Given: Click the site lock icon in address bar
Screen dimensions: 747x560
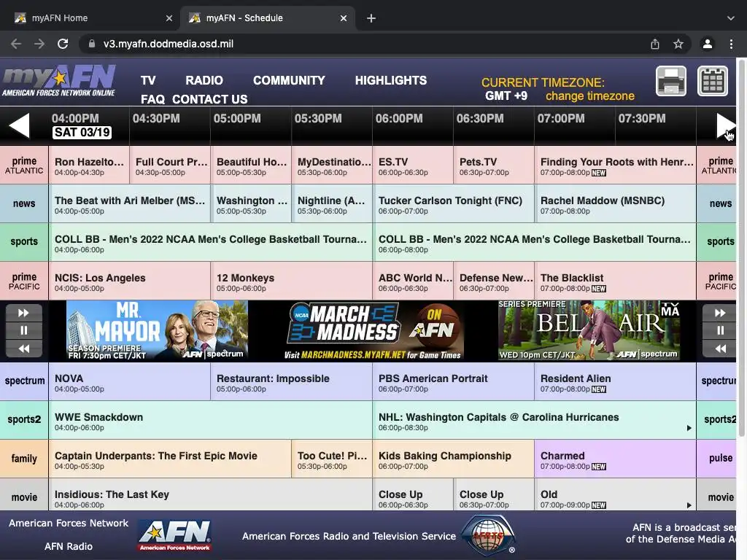Looking at the screenshot, I should click(92, 44).
